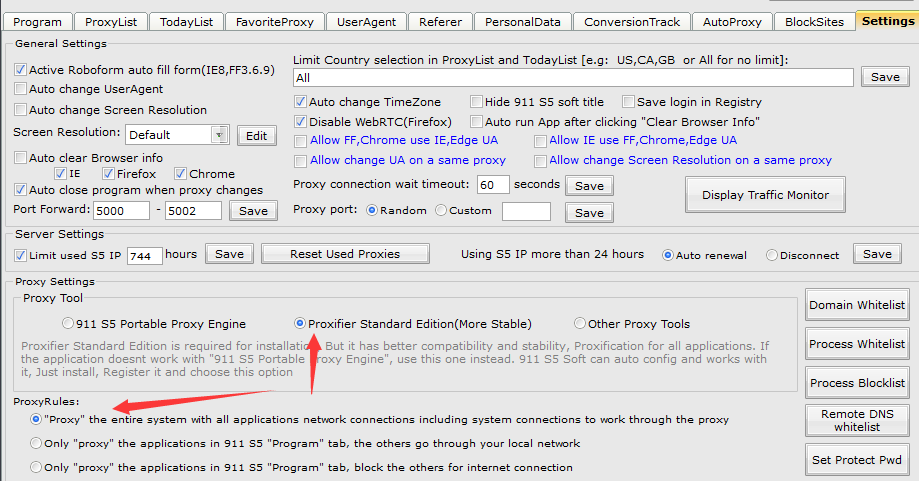The height and width of the screenshot is (481, 919).
Task: Save the Proxy port setting
Action: pyautogui.click(x=589, y=213)
